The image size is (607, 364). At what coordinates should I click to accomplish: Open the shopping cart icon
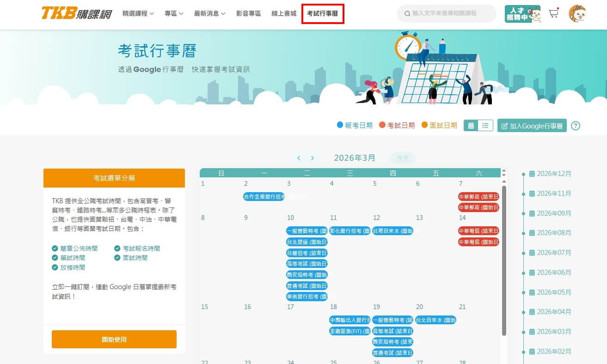click(x=553, y=14)
